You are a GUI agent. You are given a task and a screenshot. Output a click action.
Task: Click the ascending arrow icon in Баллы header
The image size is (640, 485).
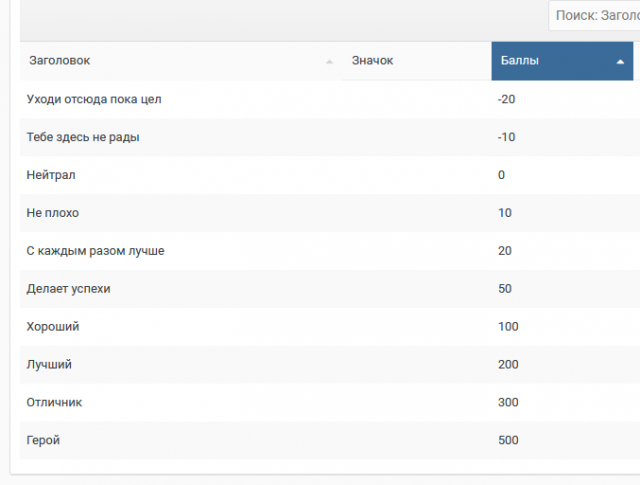[x=620, y=62]
